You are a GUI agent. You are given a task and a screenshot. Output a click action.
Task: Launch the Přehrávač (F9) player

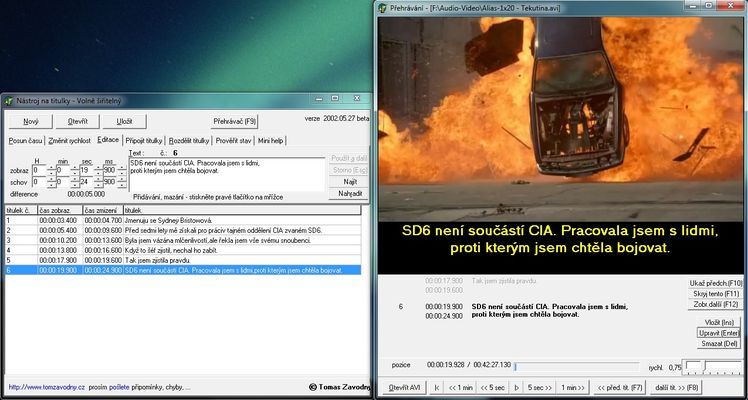234,122
